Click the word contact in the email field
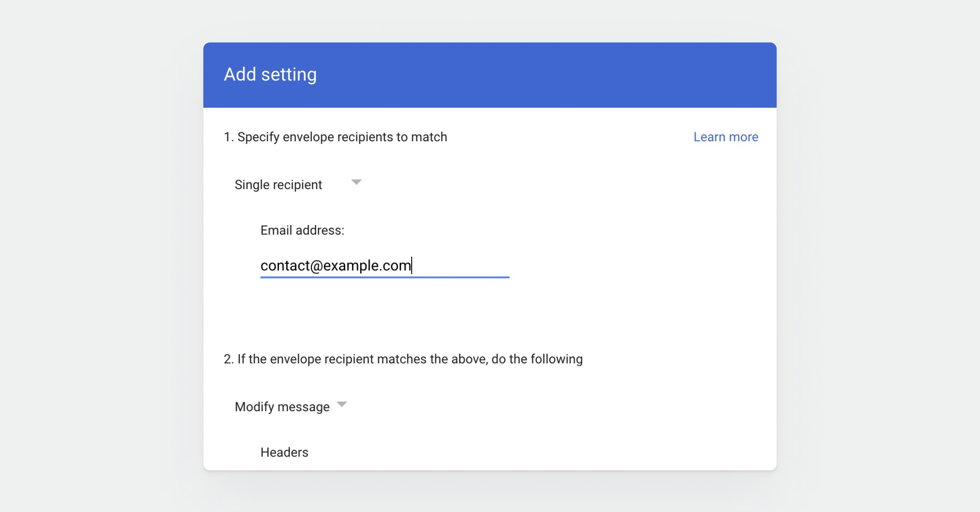The width and height of the screenshot is (980, 512). click(x=285, y=266)
